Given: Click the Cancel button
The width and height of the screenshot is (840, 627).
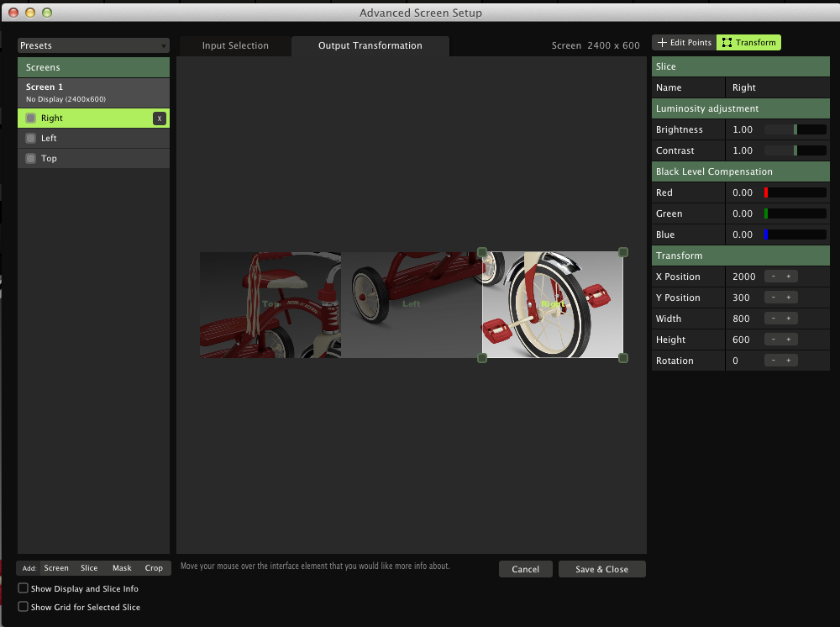Looking at the screenshot, I should (x=525, y=569).
